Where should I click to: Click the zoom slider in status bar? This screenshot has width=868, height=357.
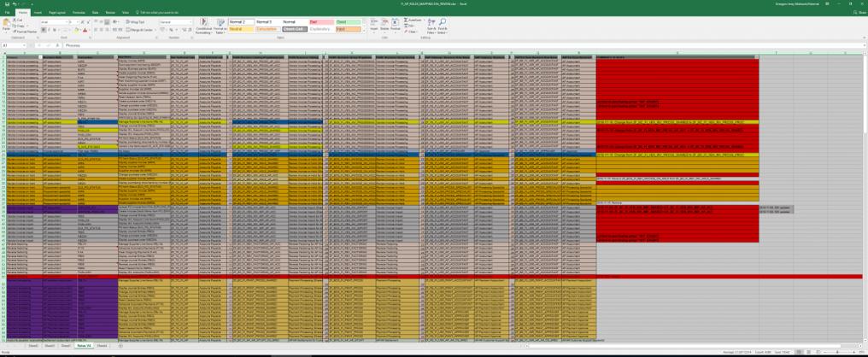click(837, 352)
